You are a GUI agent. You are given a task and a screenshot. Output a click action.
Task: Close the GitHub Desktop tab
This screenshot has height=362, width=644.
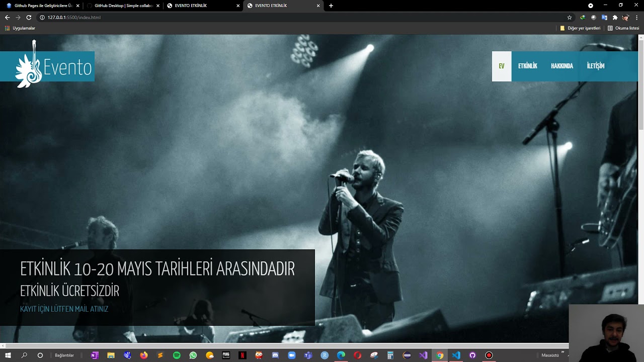tap(158, 6)
